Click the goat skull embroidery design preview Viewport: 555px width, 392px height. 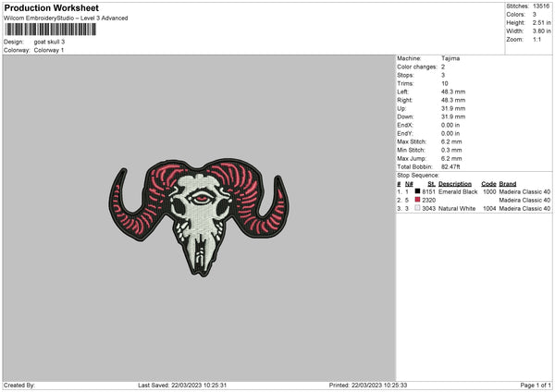coord(199,217)
